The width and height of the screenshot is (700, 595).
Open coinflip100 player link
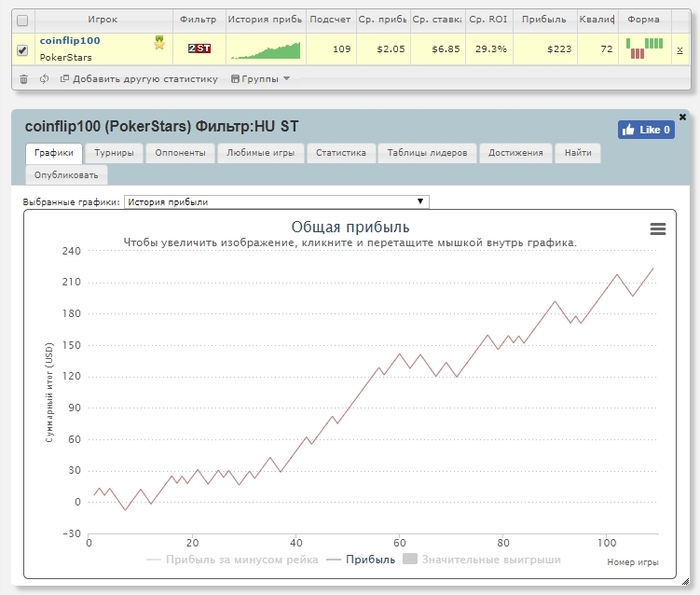tap(70, 41)
